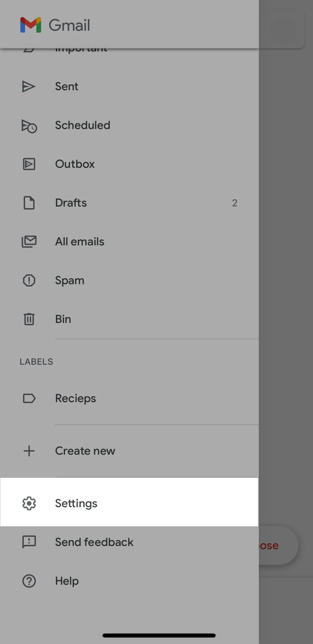The image size is (313, 644).
Task: Select the Recieps label
Action: [129, 398]
